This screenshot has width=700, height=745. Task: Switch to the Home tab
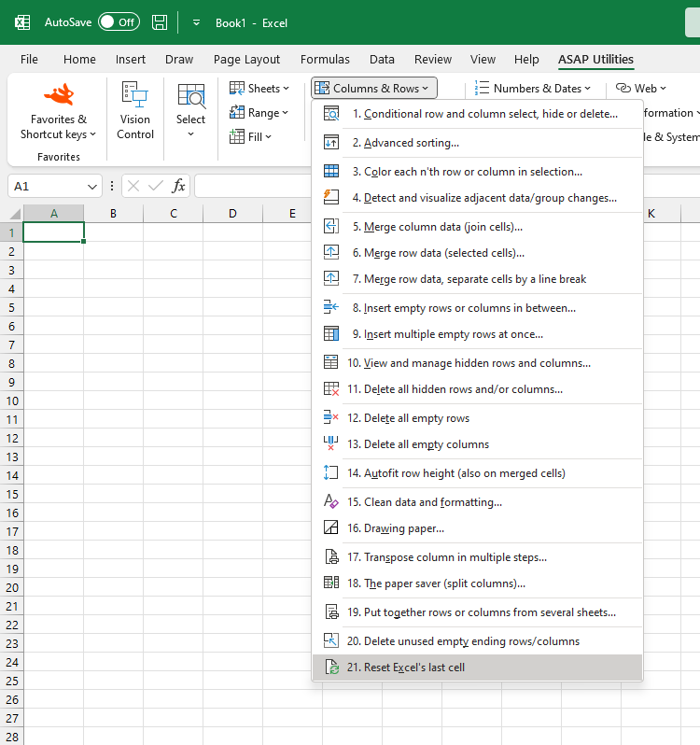79,60
